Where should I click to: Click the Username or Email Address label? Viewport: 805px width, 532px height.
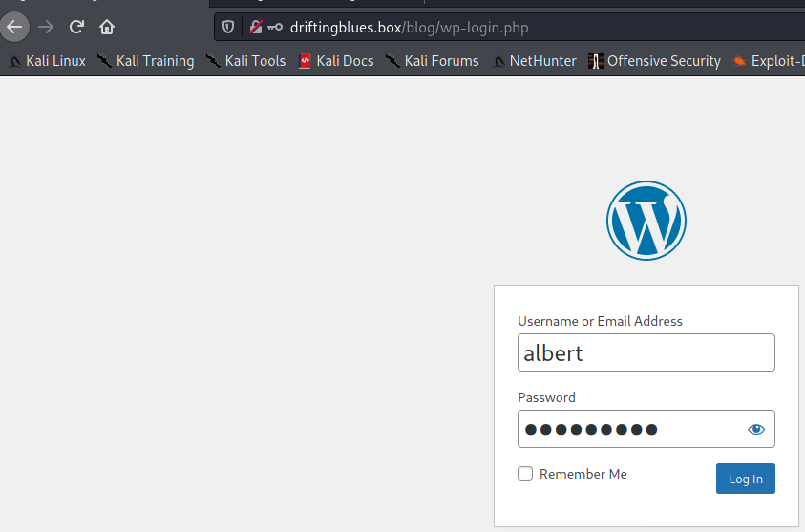point(600,321)
